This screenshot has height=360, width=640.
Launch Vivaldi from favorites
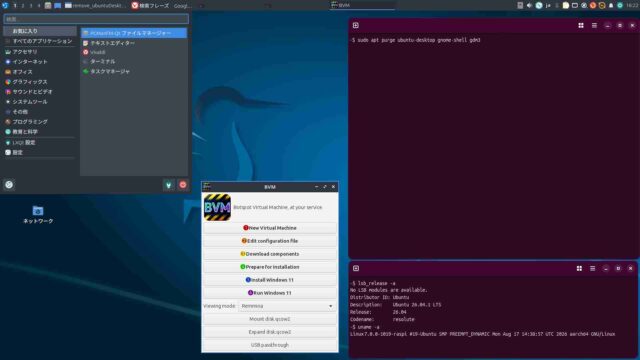coord(134,52)
